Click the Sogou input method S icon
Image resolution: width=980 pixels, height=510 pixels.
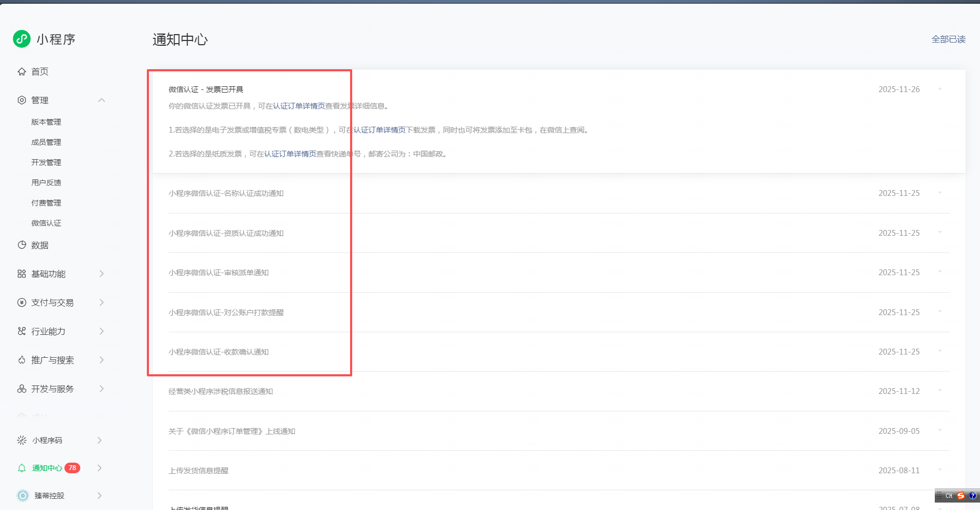[961, 496]
